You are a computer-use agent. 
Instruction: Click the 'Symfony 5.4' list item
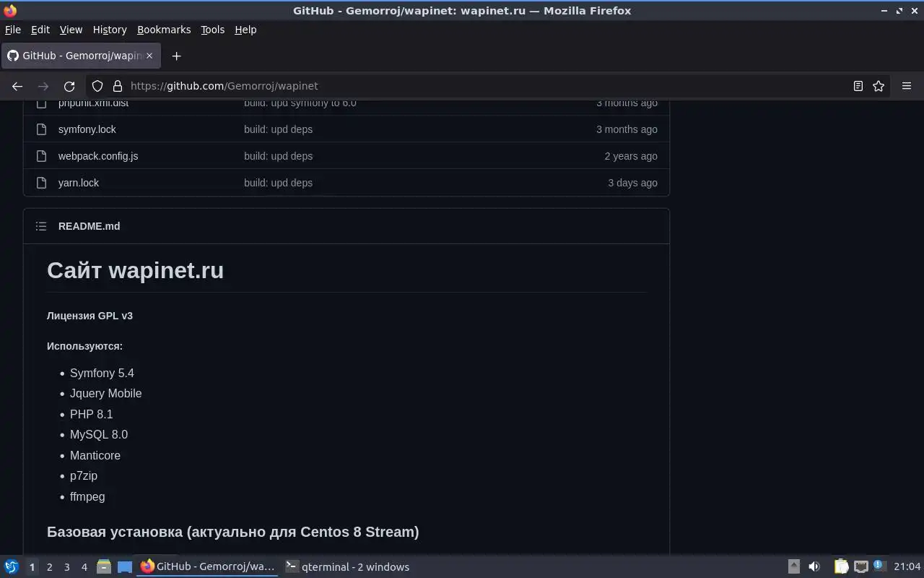[x=102, y=373]
